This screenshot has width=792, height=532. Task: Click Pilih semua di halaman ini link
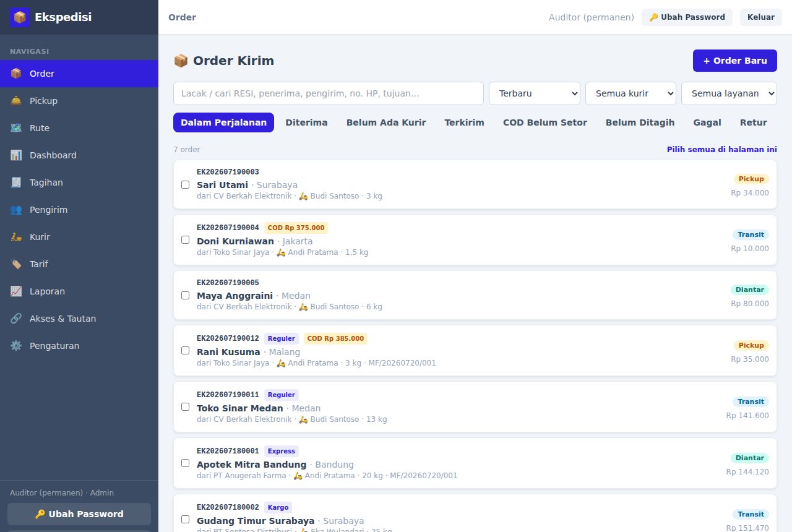[x=721, y=150]
